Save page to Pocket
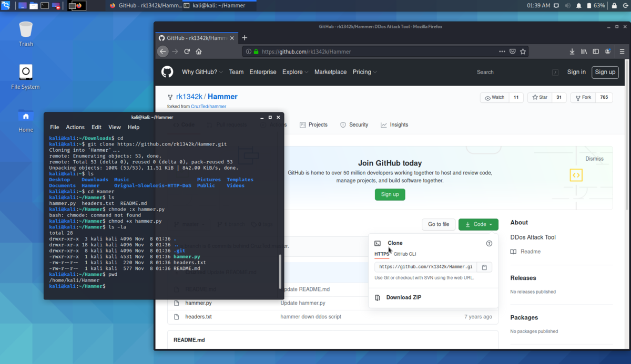The image size is (631, 364). pyautogui.click(x=513, y=51)
